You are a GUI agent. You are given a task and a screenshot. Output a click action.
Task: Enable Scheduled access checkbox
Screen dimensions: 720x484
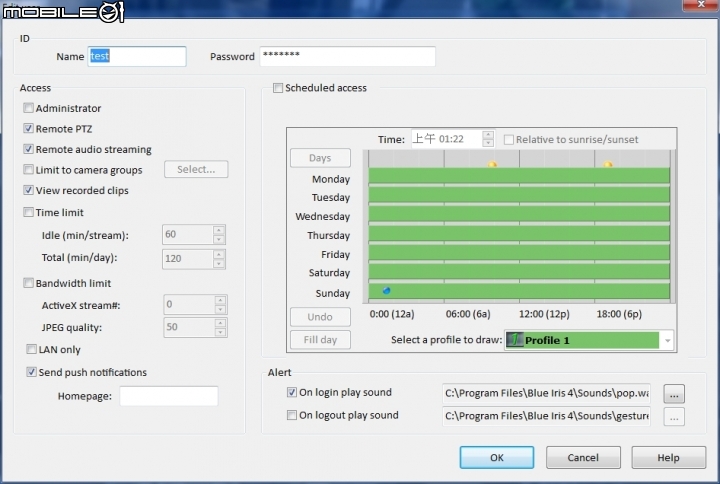point(278,88)
